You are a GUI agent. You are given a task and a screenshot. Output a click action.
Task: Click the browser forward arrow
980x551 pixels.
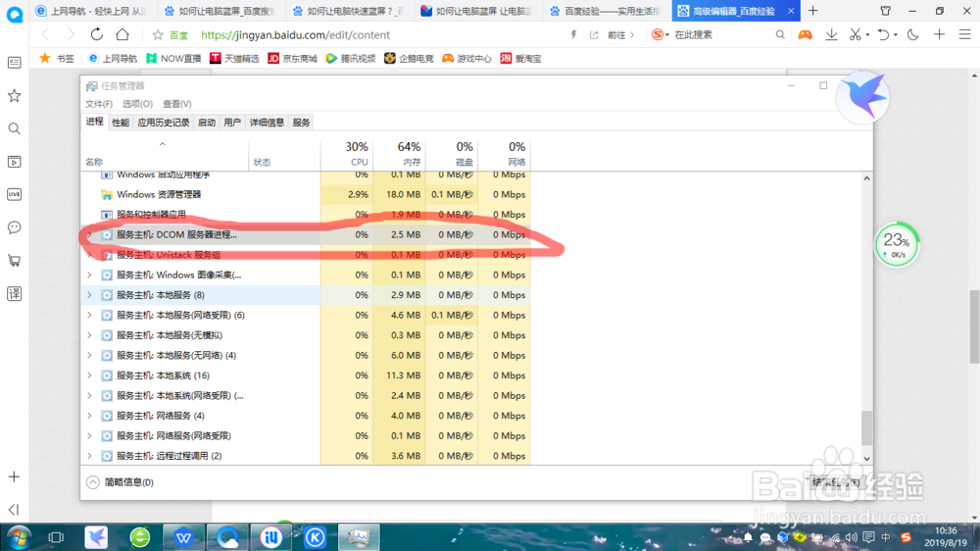pyautogui.click(x=71, y=35)
